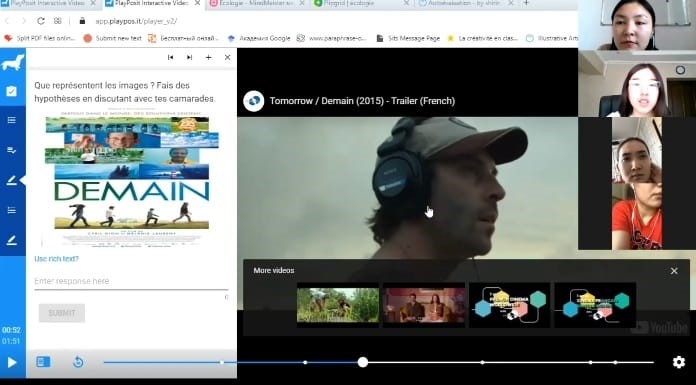This screenshot has width=696, height=385.
Task: Open the browser apps grid icon
Action: pyautogui.click(x=58, y=21)
